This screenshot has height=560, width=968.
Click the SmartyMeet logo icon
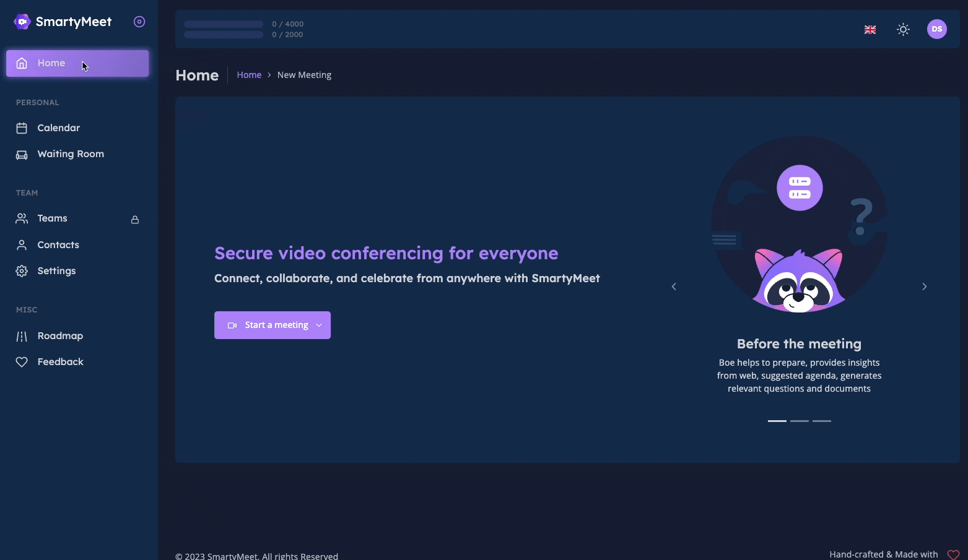click(x=22, y=22)
